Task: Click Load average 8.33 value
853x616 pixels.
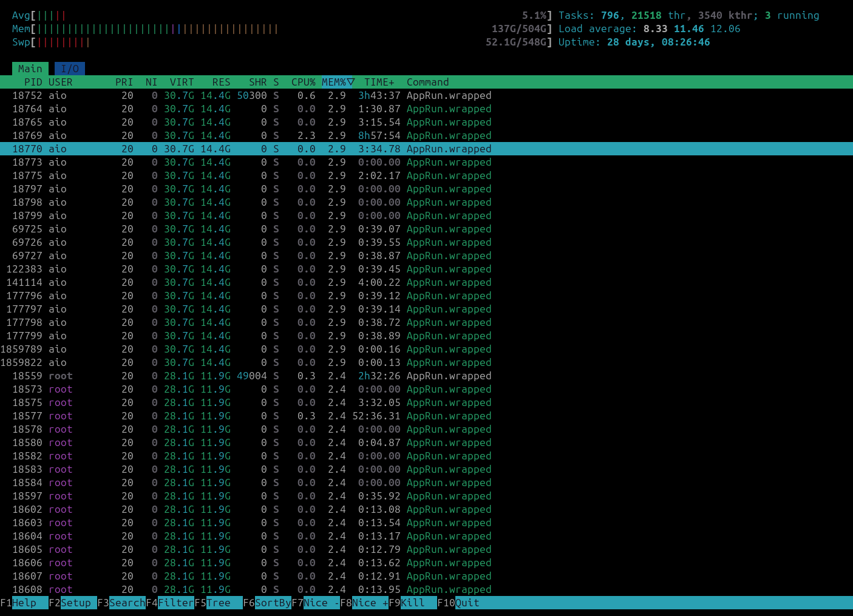Action: 656,29
